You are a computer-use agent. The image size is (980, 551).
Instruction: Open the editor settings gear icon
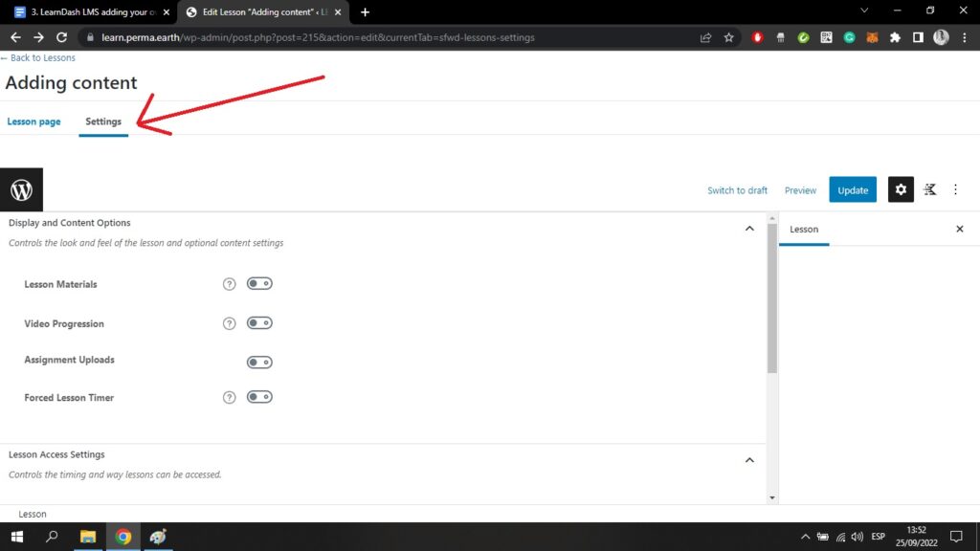tap(901, 189)
